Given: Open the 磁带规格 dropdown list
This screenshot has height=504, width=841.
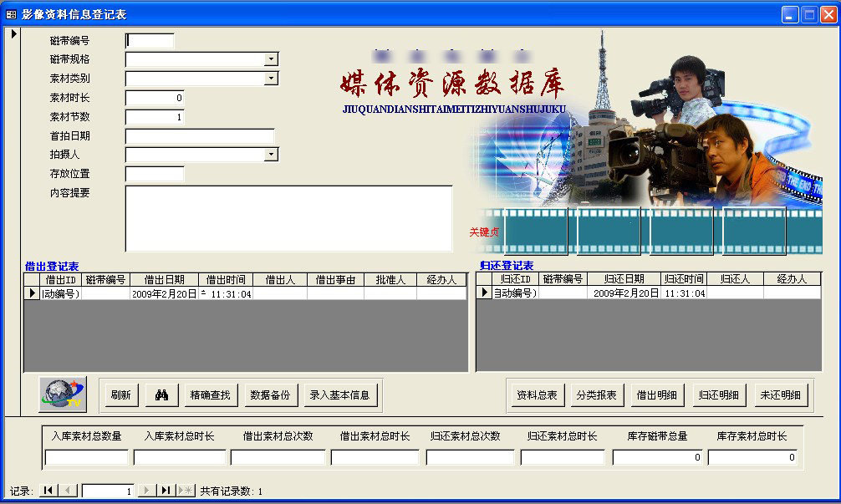Looking at the screenshot, I should 271,59.
